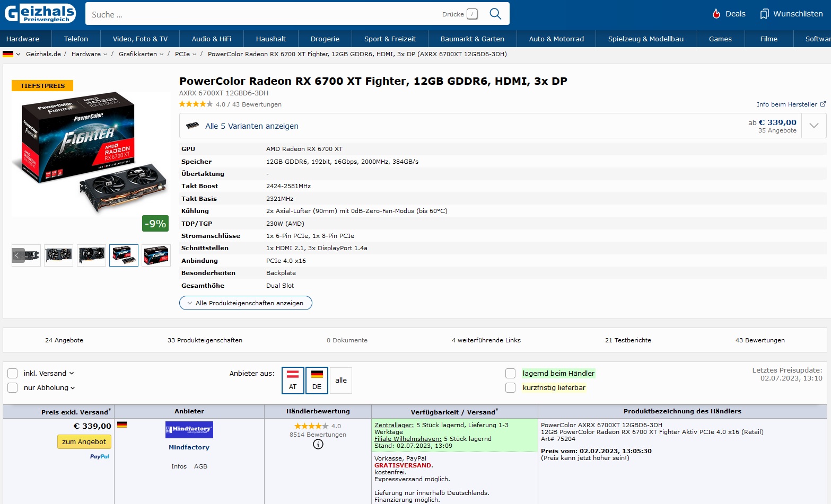Select the last Fighter box thumbnail

(156, 255)
